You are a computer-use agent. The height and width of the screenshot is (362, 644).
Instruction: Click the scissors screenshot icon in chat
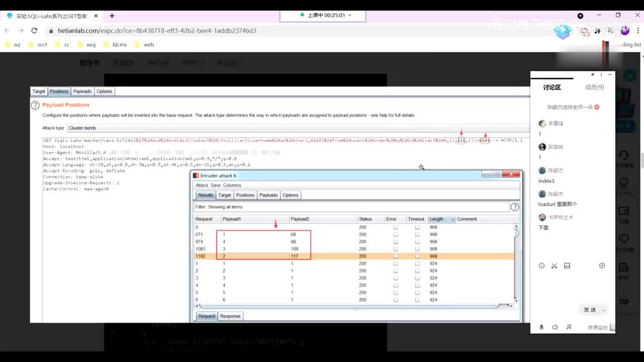click(554, 265)
